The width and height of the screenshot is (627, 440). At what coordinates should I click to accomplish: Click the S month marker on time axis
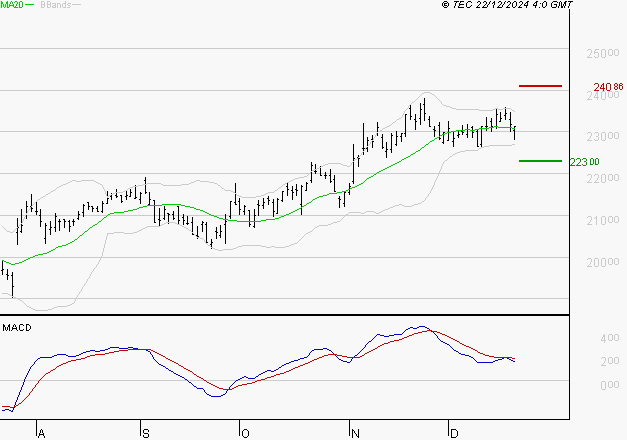click(x=146, y=434)
